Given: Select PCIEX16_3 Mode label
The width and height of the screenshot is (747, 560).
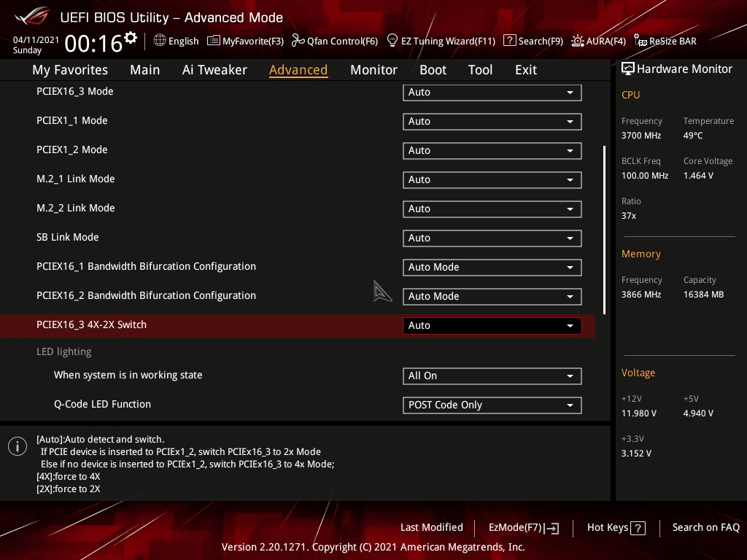Looking at the screenshot, I should [x=75, y=91].
